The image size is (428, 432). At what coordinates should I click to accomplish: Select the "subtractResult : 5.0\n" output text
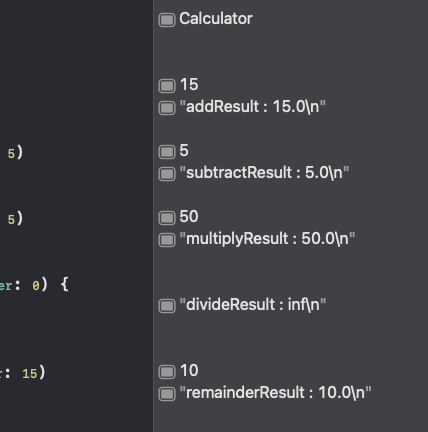(x=264, y=173)
